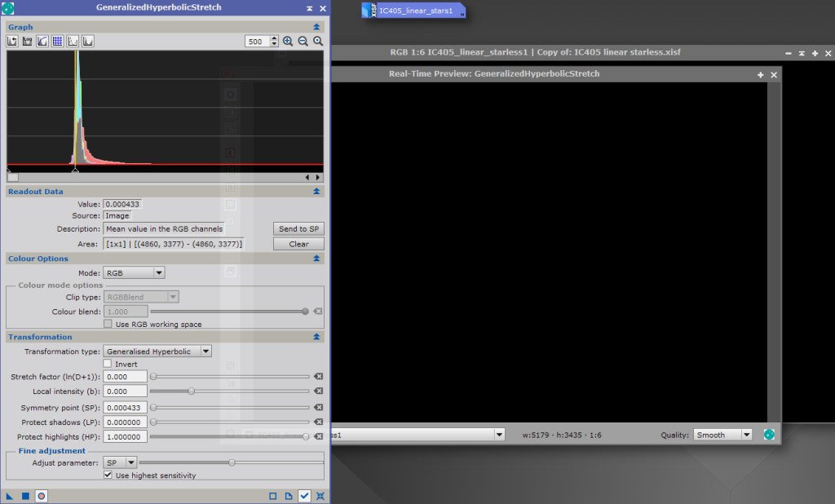Collapse the Readout Data section
Image resolution: width=835 pixels, height=504 pixels.
click(316, 192)
